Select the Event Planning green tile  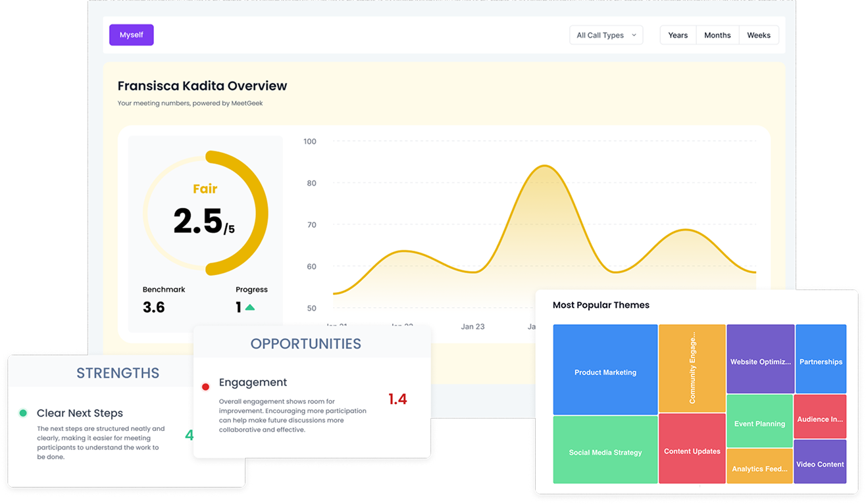click(x=759, y=421)
